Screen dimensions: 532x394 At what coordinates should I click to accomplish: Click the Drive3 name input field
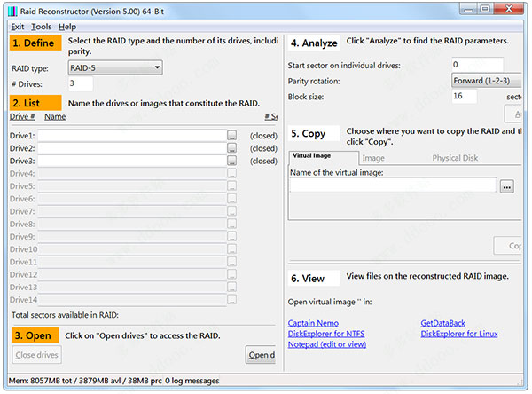coord(132,161)
